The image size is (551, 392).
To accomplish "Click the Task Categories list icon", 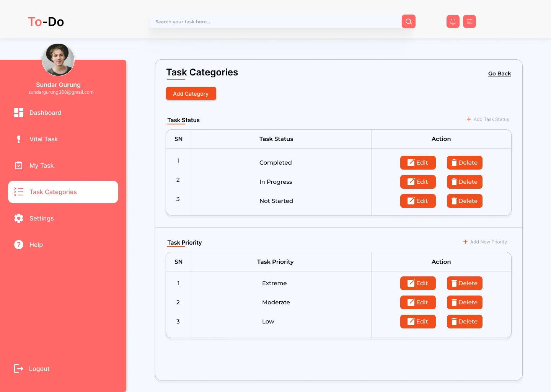I will 19,192.
